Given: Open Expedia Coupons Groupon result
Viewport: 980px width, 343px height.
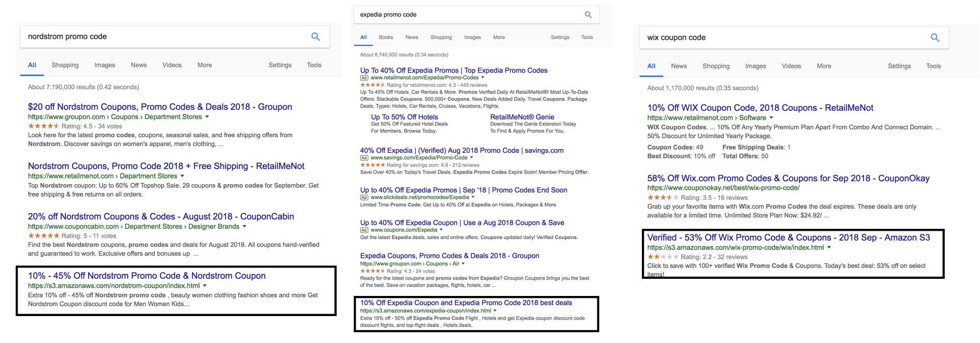Looking at the screenshot, I should tap(449, 256).
